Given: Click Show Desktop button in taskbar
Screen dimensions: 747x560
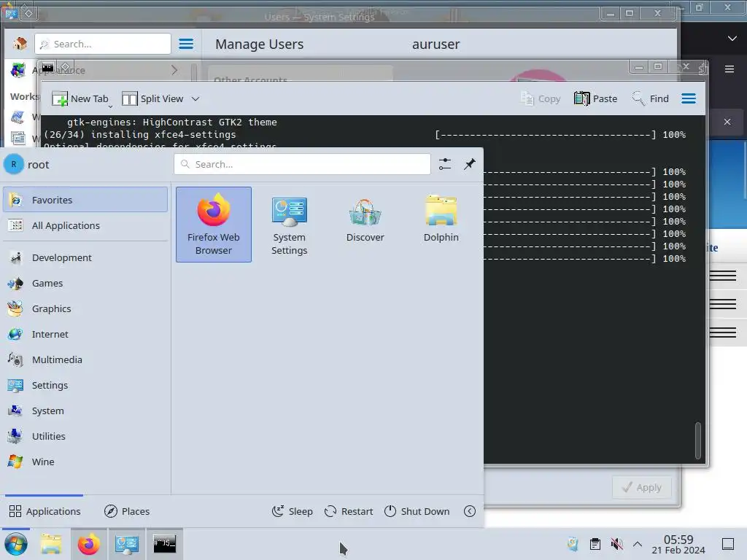Looking at the screenshot, I should pyautogui.click(x=728, y=544).
